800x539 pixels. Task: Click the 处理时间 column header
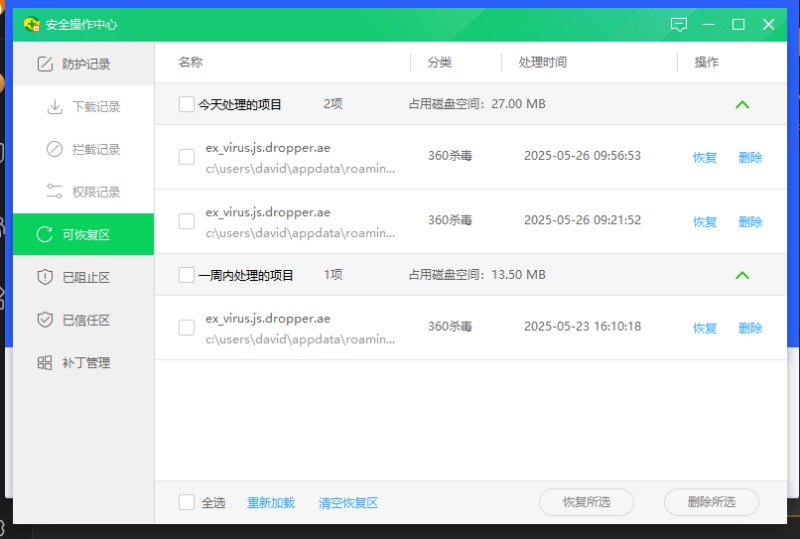pyautogui.click(x=543, y=62)
